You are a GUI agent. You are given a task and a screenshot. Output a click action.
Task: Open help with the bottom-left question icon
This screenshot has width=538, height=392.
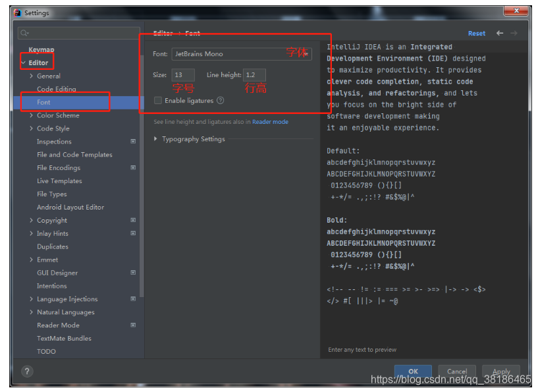(27, 371)
